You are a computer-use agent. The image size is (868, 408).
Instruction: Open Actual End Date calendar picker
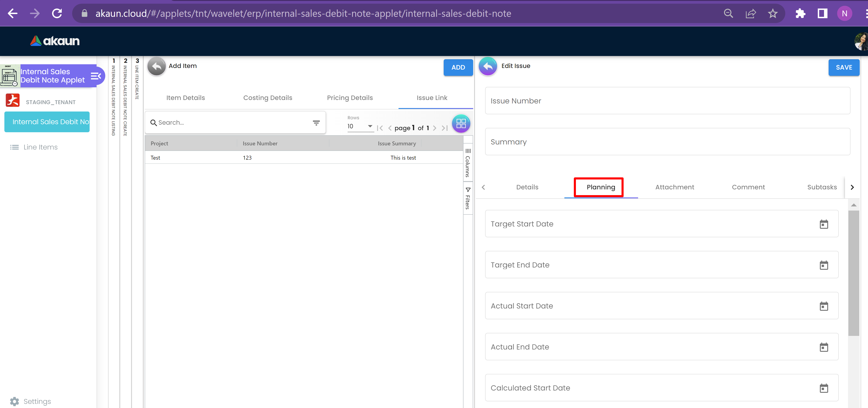point(824,347)
